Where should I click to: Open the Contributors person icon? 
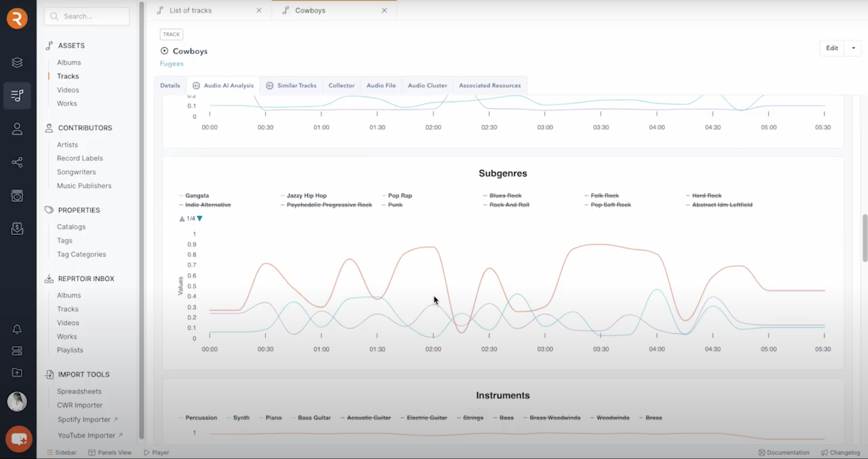pos(17,129)
